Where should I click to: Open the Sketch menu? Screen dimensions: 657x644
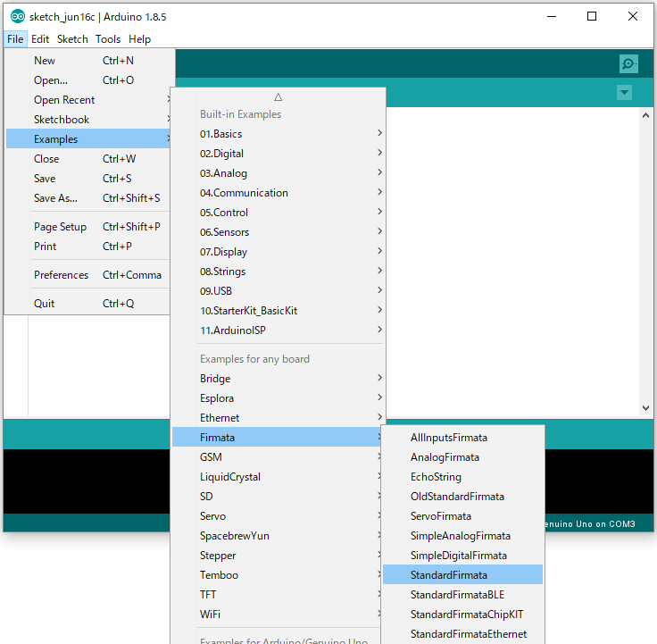click(72, 39)
